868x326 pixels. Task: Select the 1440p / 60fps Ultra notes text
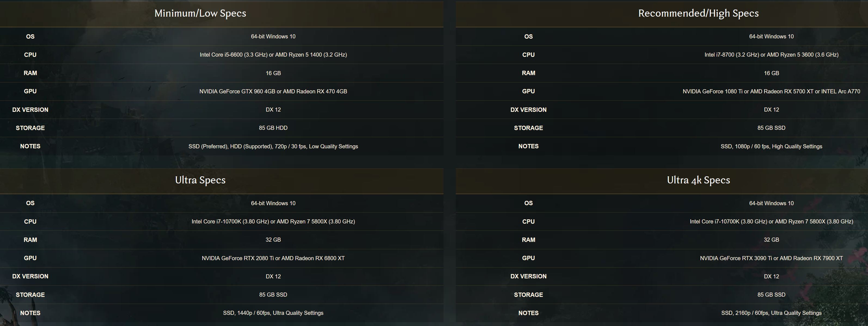(273, 313)
